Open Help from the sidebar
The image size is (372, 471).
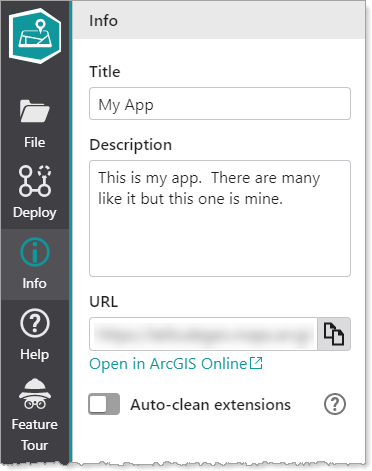(35, 335)
